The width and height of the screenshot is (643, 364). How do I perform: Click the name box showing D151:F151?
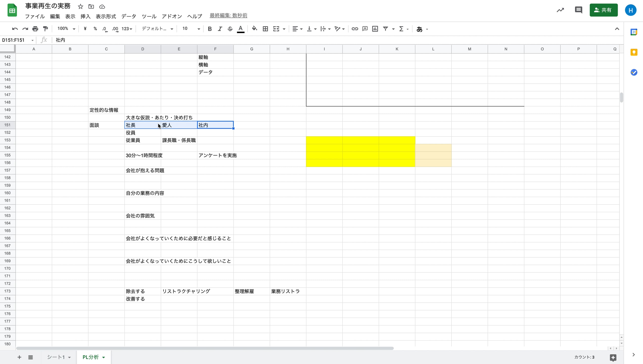point(15,40)
